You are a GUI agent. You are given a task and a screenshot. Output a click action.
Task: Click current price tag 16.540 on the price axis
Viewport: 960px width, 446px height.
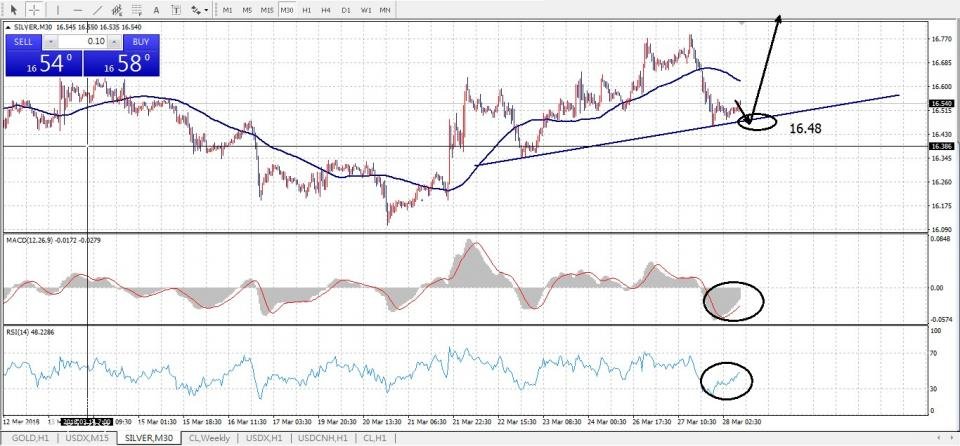pos(940,104)
